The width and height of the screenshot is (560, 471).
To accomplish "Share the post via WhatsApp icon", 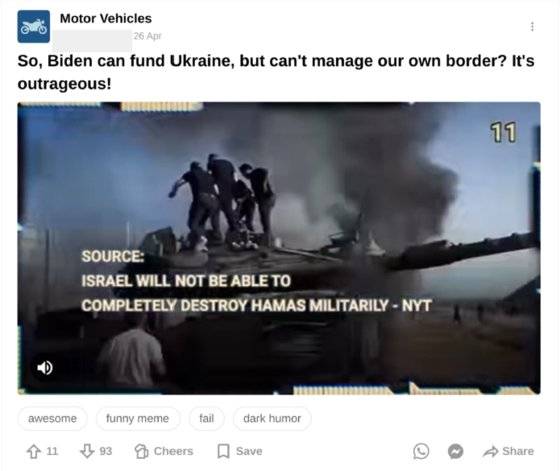I will click(421, 451).
